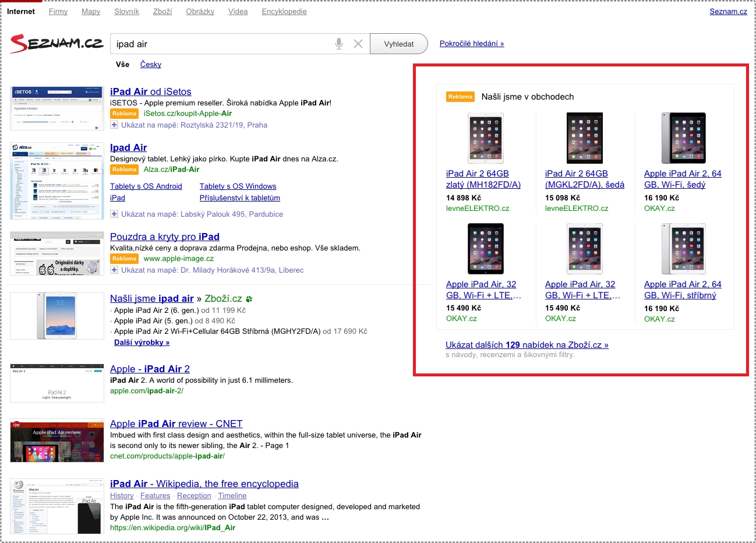Open the Zboží tab
This screenshot has width=756, height=543.
[162, 11]
